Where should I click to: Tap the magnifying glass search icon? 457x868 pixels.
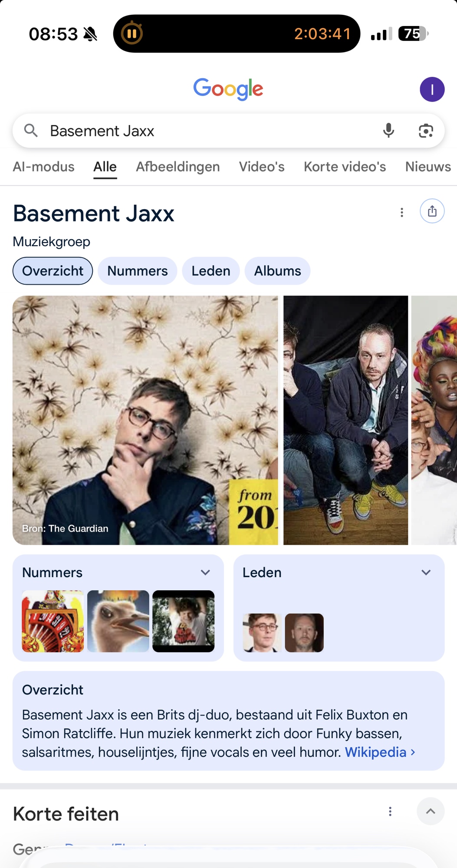tap(31, 130)
